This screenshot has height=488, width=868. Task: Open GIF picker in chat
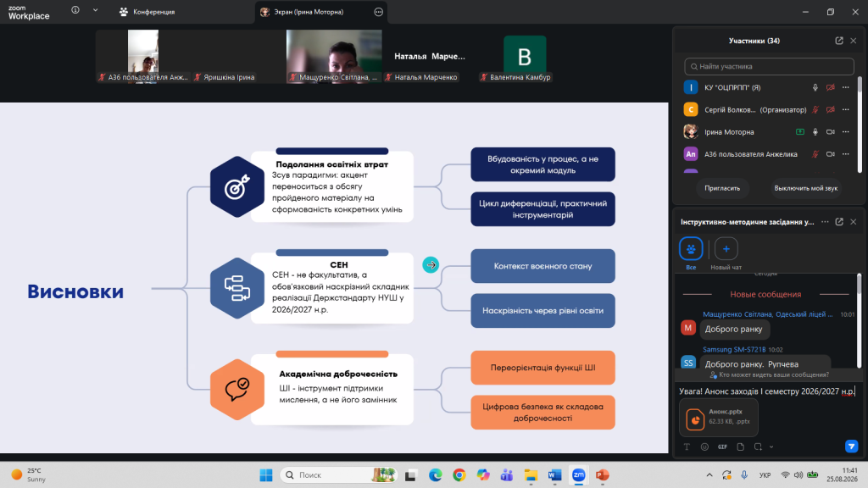click(x=722, y=446)
